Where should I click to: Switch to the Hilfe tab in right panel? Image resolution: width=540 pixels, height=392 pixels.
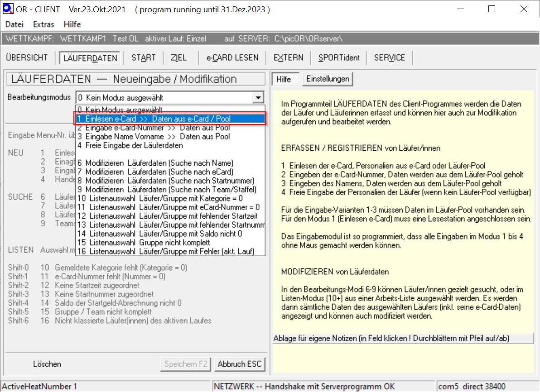coord(284,79)
